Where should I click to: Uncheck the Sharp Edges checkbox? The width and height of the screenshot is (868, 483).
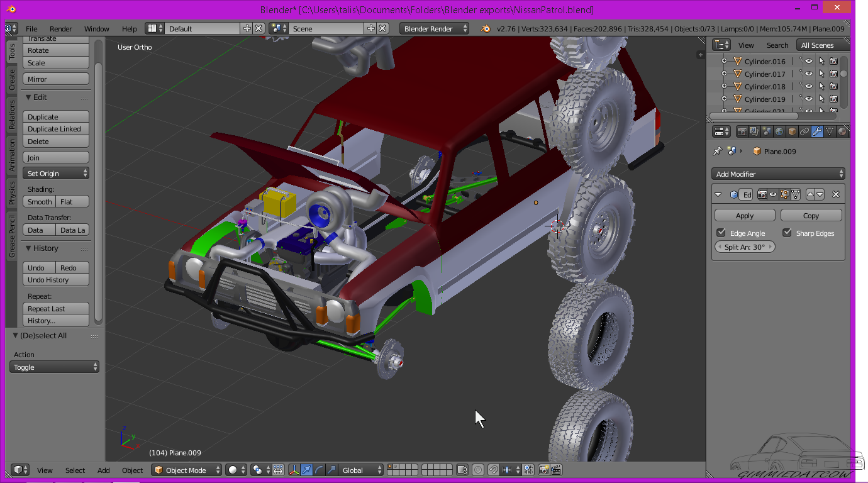click(787, 233)
